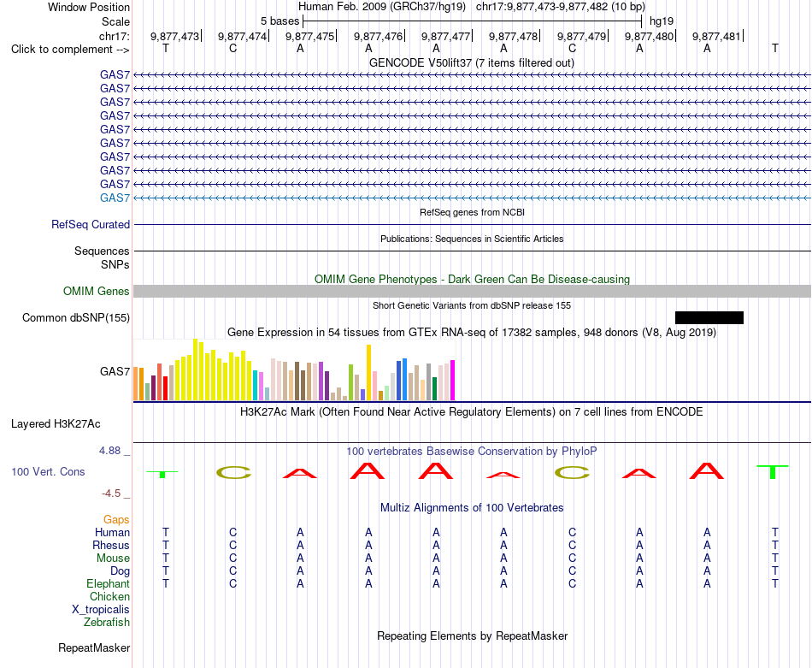812x668 pixels.
Task: Click the tall gold bar in GTEx chart
Action: pyautogui.click(x=368, y=373)
